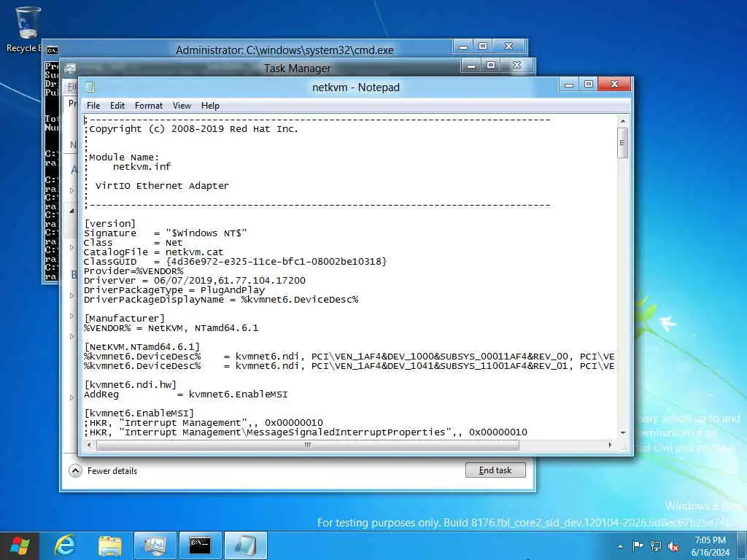
Task: Click the 'VirtIO Ethernet Adapter' comment line
Action: pyautogui.click(x=162, y=186)
